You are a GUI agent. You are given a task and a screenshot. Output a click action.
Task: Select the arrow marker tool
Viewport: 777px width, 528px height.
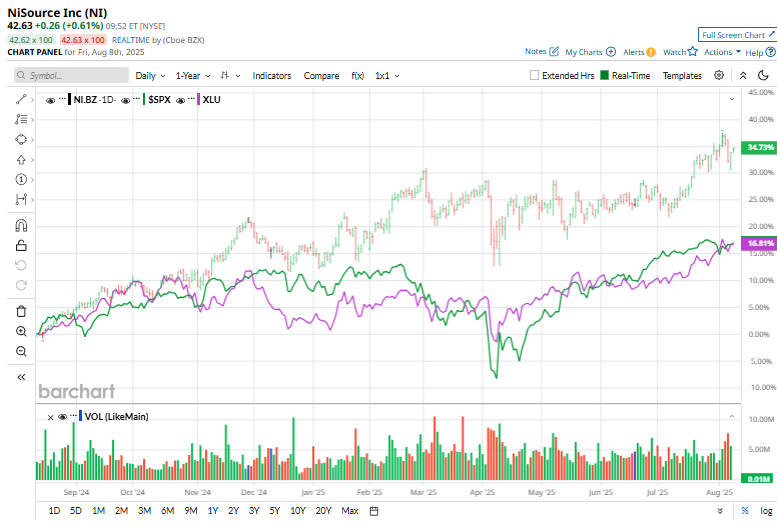tap(21, 159)
